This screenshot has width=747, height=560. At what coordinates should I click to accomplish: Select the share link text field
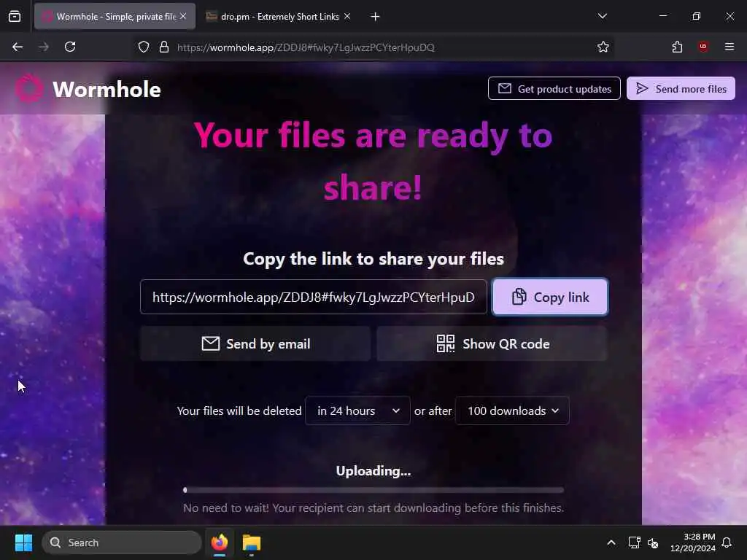click(314, 297)
